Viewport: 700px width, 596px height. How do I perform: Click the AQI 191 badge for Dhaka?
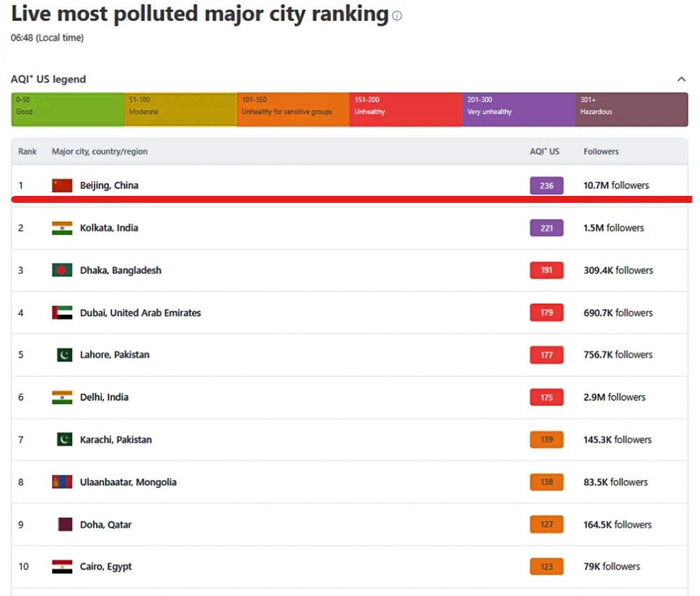pos(546,270)
